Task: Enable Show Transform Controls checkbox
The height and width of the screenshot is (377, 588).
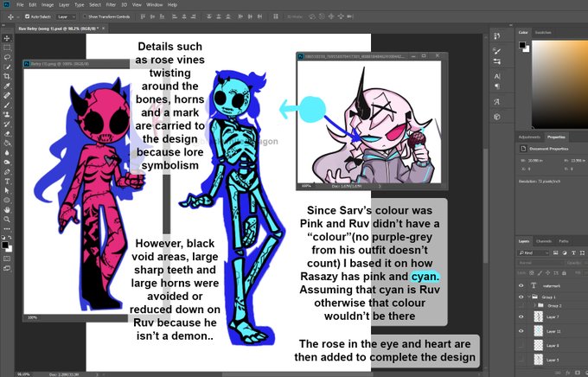Action: pyautogui.click(x=85, y=16)
